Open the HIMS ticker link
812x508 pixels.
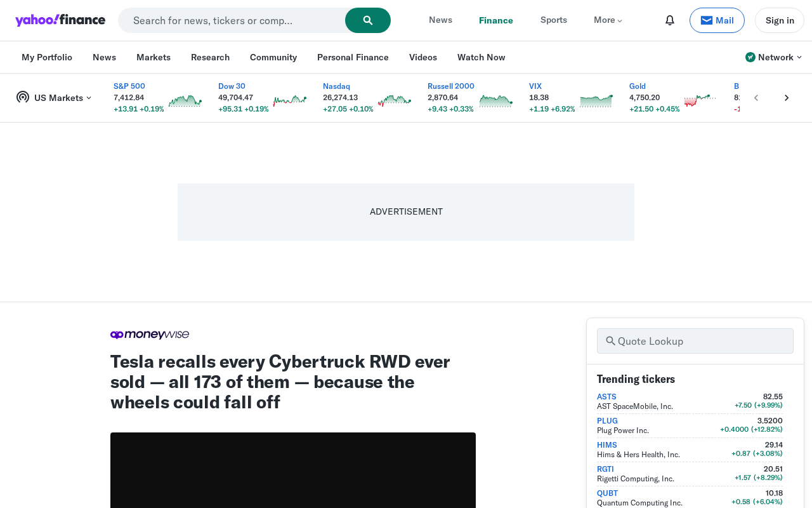pyautogui.click(x=607, y=445)
